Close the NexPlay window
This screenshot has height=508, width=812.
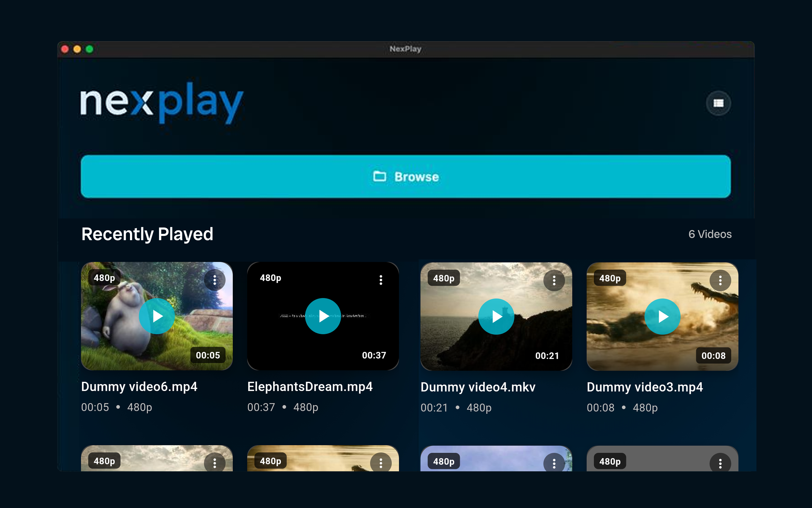pyautogui.click(x=65, y=49)
